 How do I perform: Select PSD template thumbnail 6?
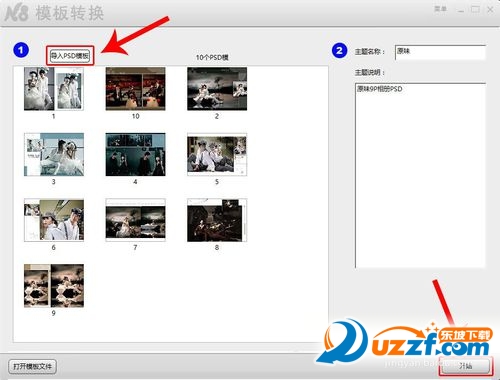(54, 220)
